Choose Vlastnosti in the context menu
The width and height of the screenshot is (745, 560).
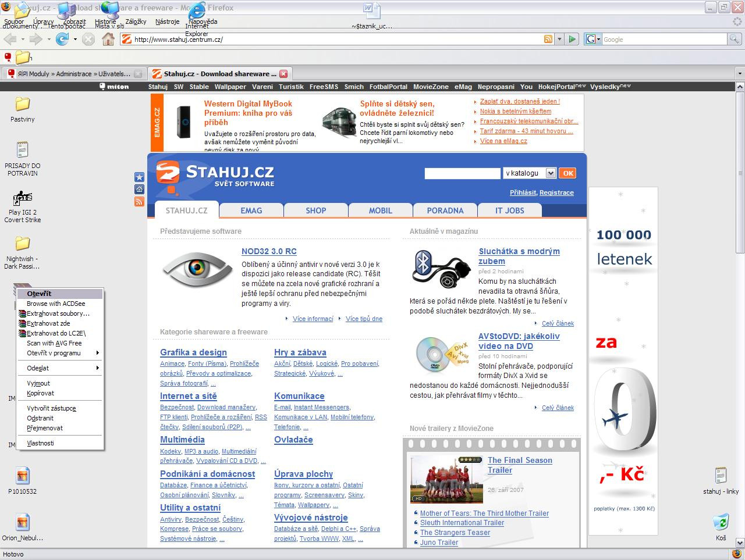click(60, 443)
